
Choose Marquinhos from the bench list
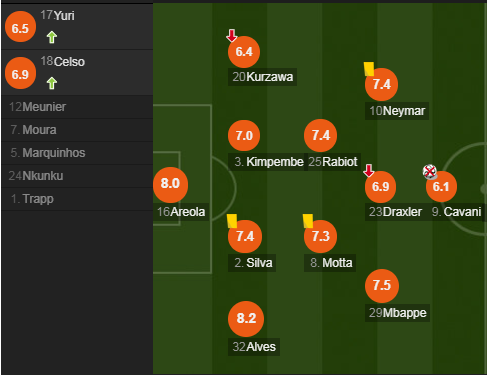tap(77, 153)
